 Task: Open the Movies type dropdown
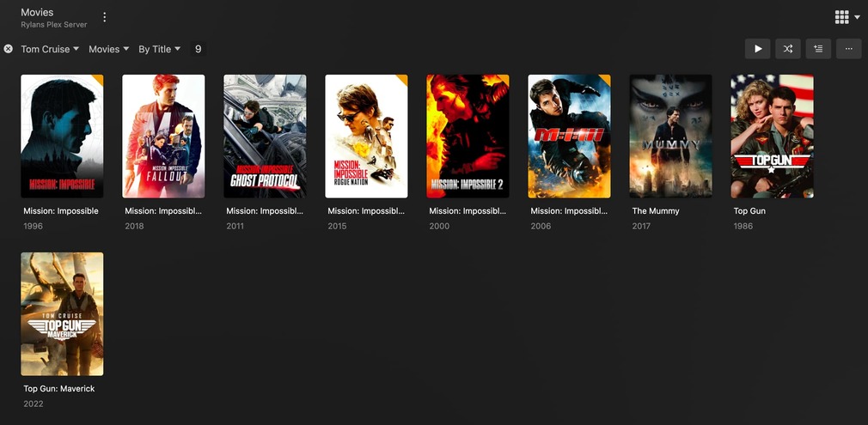pos(109,49)
